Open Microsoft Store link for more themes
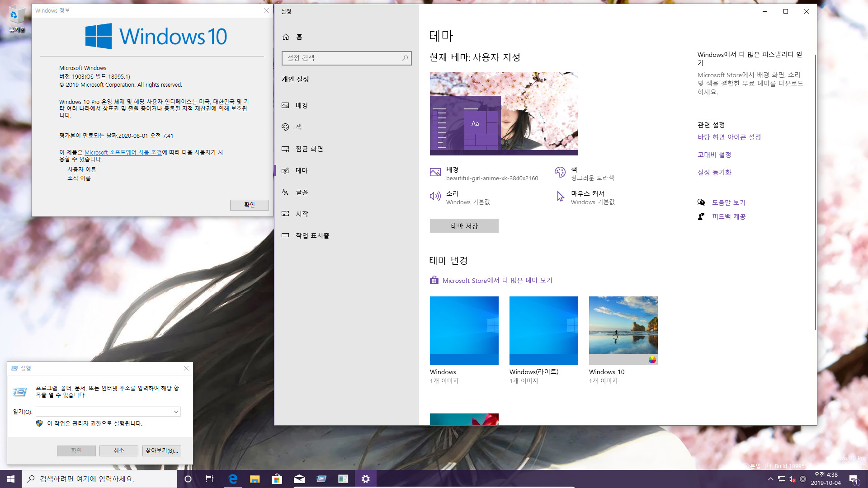The image size is (868, 488). pyautogui.click(x=497, y=281)
